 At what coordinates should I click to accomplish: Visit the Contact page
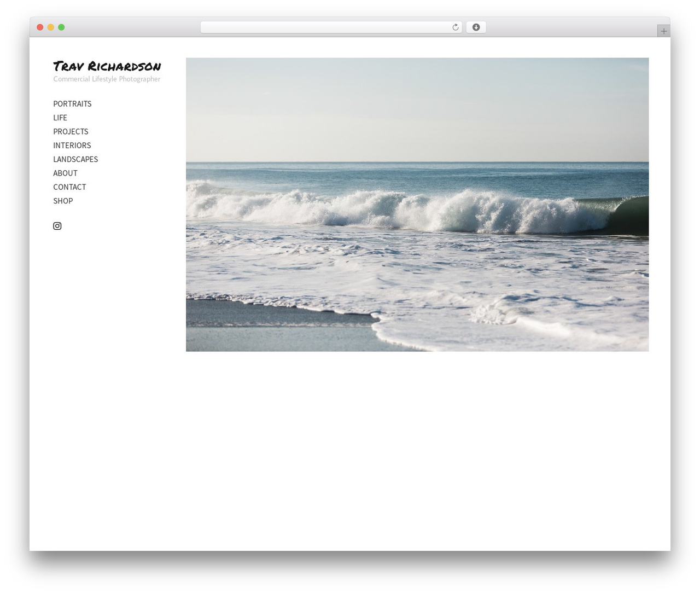tap(69, 187)
